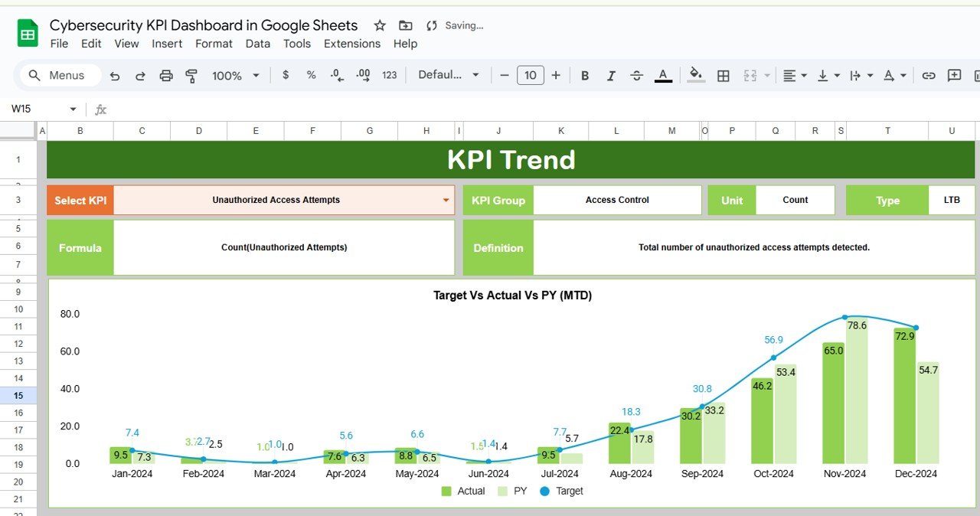This screenshot has height=516, width=980.
Task: Format as percent
Action: pyautogui.click(x=311, y=75)
